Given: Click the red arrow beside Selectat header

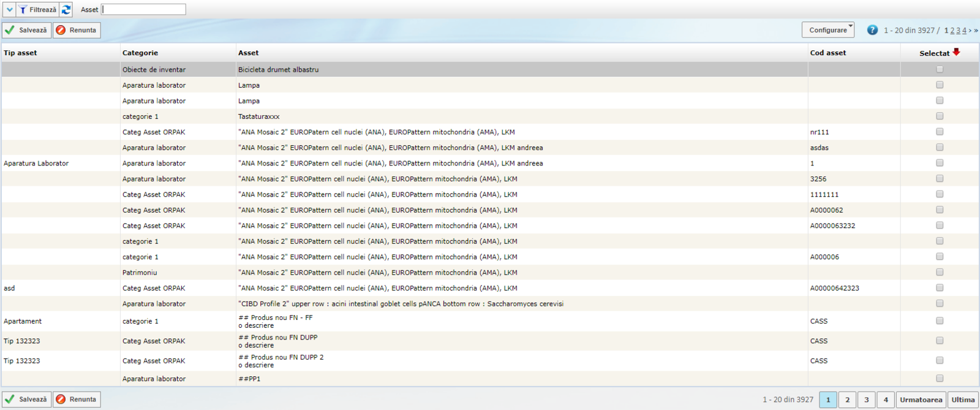Looking at the screenshot, I should pos(956,52).
